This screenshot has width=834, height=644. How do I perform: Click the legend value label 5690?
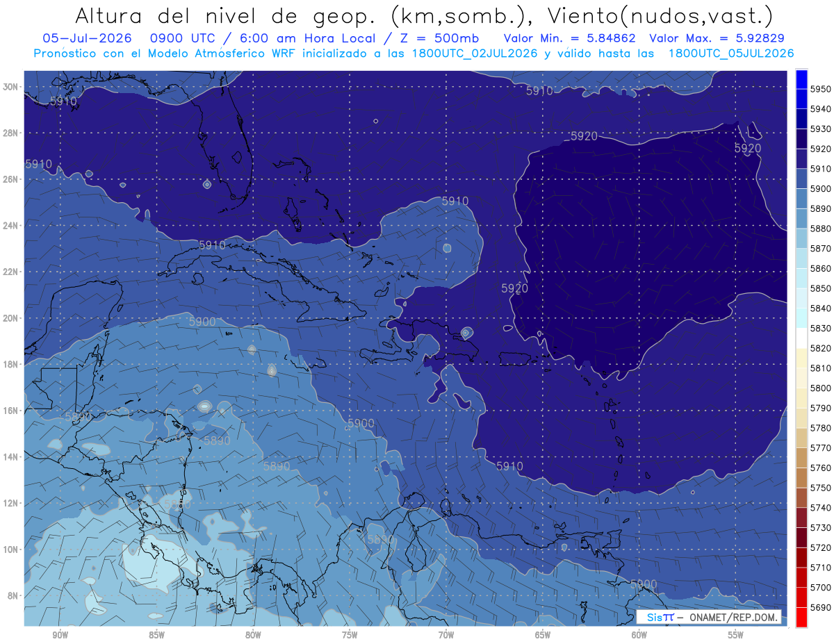pos(820,607)
